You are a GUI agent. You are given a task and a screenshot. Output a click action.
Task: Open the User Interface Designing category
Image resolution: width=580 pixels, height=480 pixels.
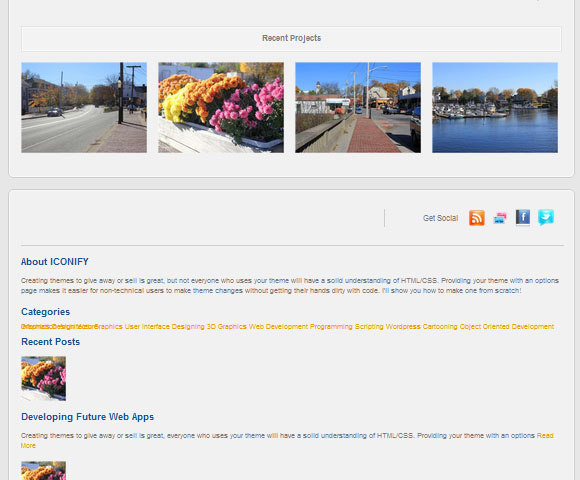pos(164,327)
